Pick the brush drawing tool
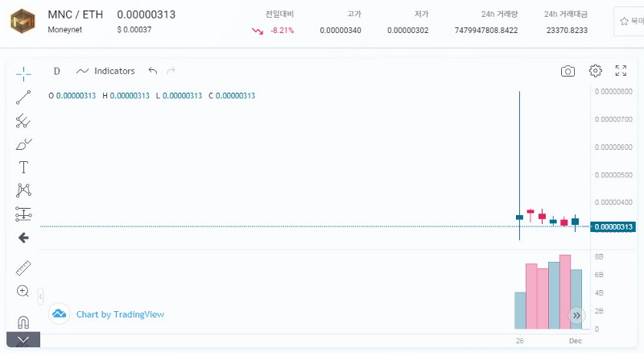644x353 pixels. tap(23, 144)
